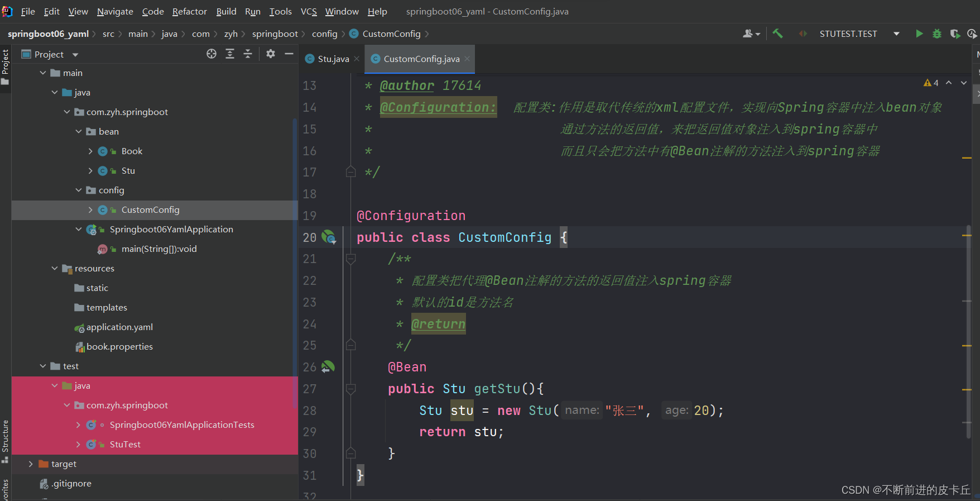This screenshot has height=501, width=980.
Task: Expand the Book class node
Action: pos(90,151)
